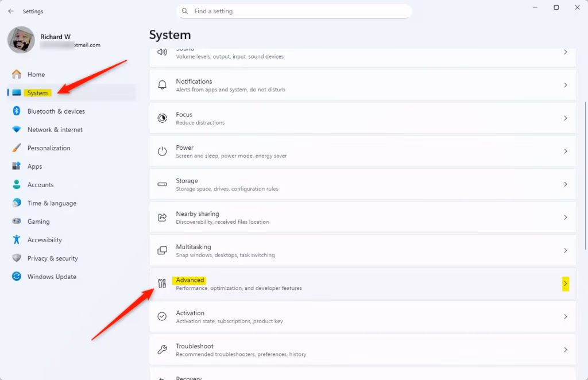Click the Privacy & security shield icon
This screenshot has width=588, height=380.
(x=17, y=258)
